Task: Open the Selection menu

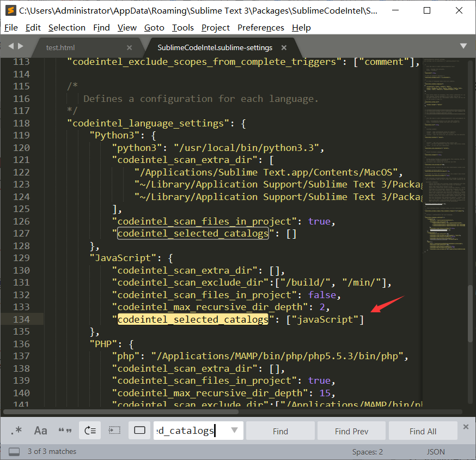Action: click(x=67, y=28)
